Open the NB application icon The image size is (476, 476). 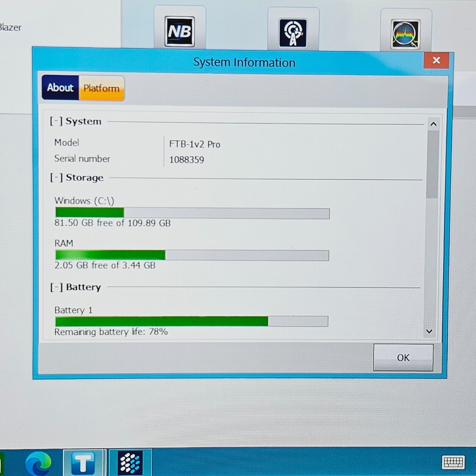click(x=180, y=32)
